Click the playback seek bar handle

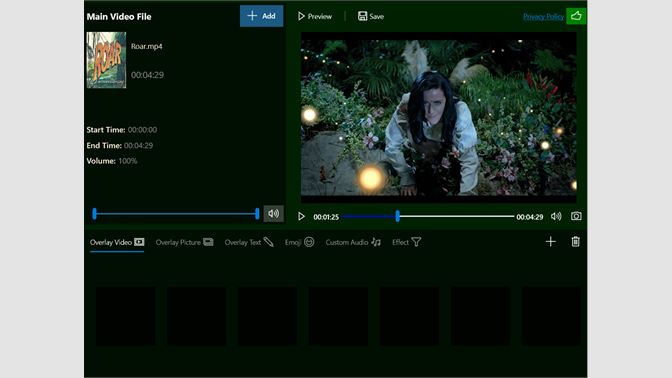(398, 216)
